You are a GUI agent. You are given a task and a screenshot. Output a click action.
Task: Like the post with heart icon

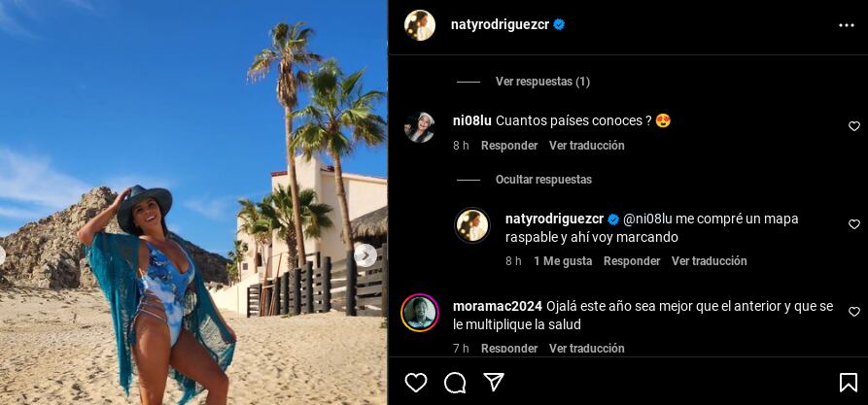pos(416,383)
